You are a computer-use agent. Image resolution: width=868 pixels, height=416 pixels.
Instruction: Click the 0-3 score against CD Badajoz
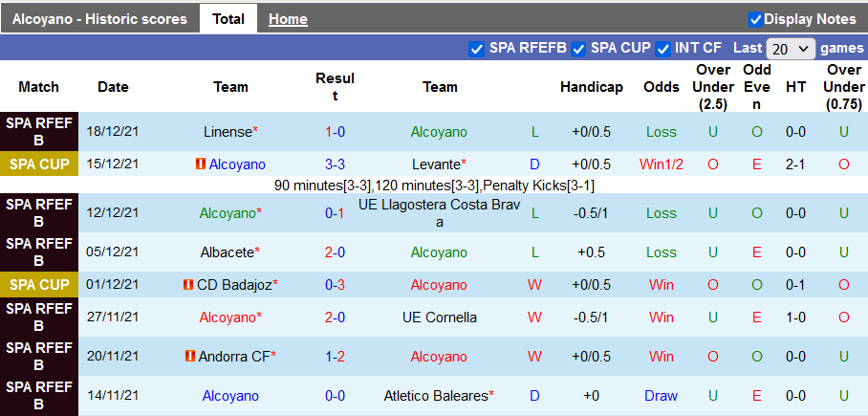point(335,285)
